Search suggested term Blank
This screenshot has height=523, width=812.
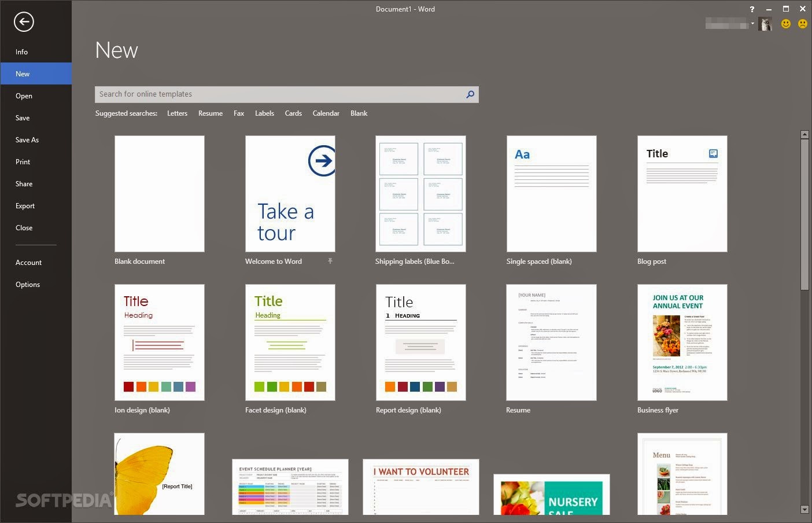[x=359, y=113]
